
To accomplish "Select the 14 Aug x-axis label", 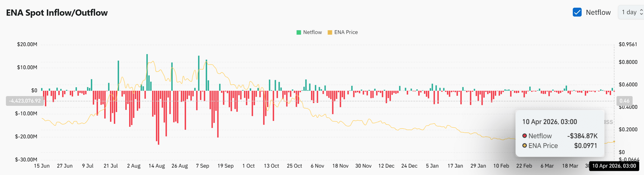I will coord(157,166).
